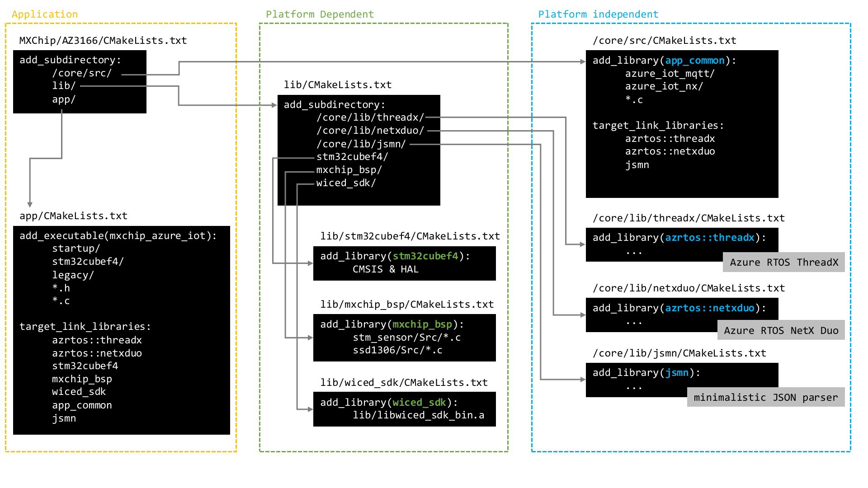Image resolution: width=868 pixels, height=488 pixels.
Task: Click "azrtos::netxduo" in /core/src box
Action: [x=670, y=151]
